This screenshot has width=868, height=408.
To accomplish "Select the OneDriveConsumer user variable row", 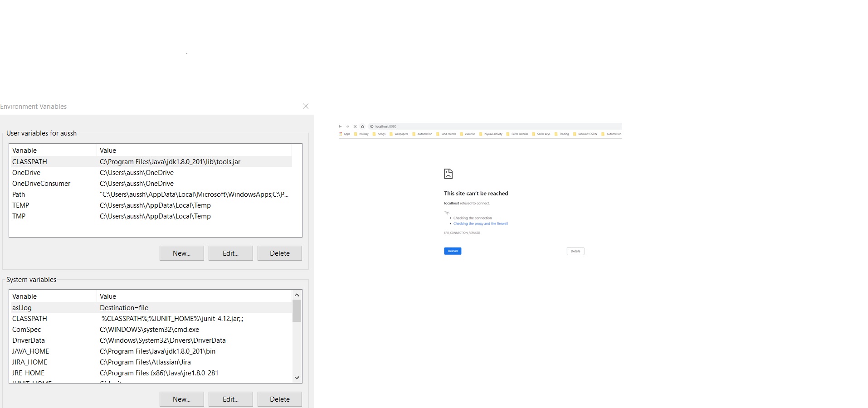I will [151, 184].
